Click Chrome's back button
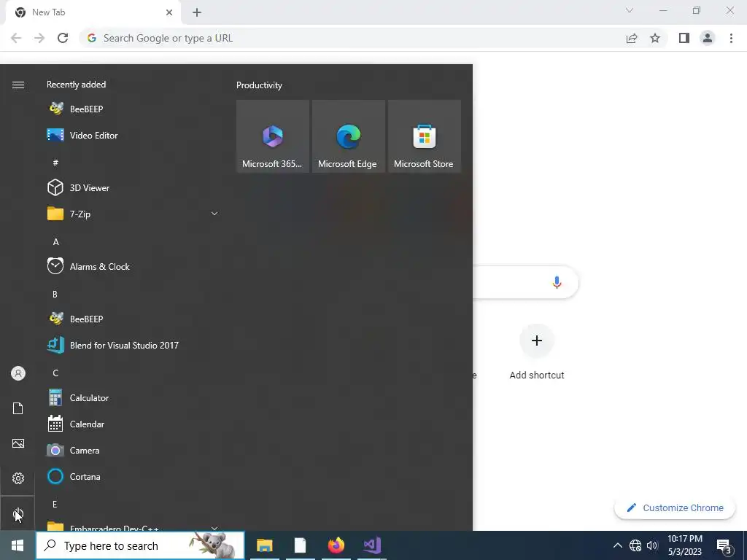This screenshot has width=747, height=560. (x=16, y=38)
